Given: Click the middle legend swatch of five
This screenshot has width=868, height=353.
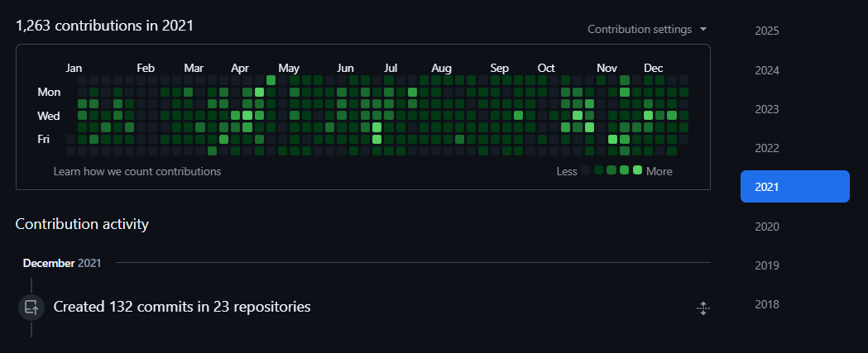Looking at the screenshot, I should (611, 169).
